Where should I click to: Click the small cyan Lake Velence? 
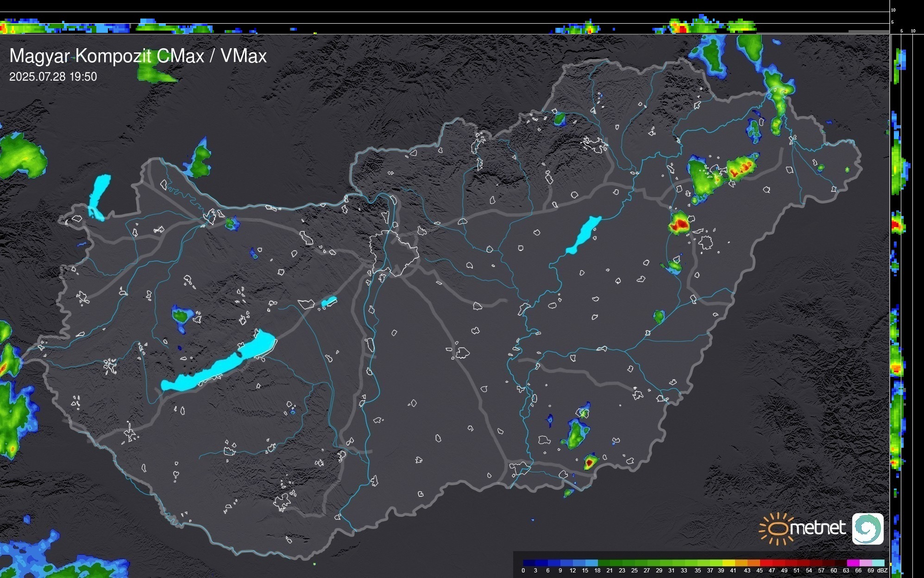329,302
